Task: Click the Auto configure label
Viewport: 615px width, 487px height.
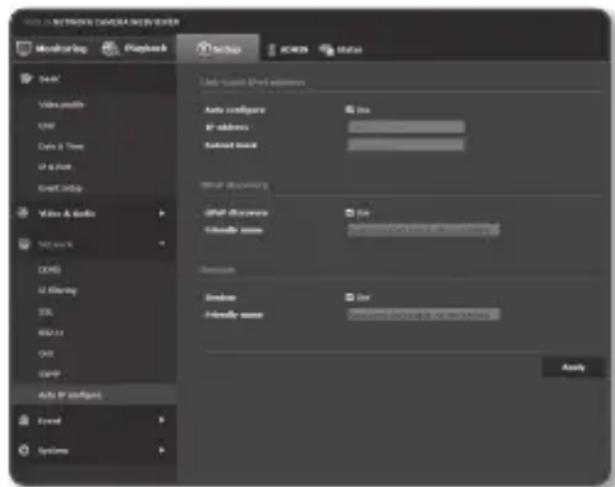Action: [x=235, y=110]
